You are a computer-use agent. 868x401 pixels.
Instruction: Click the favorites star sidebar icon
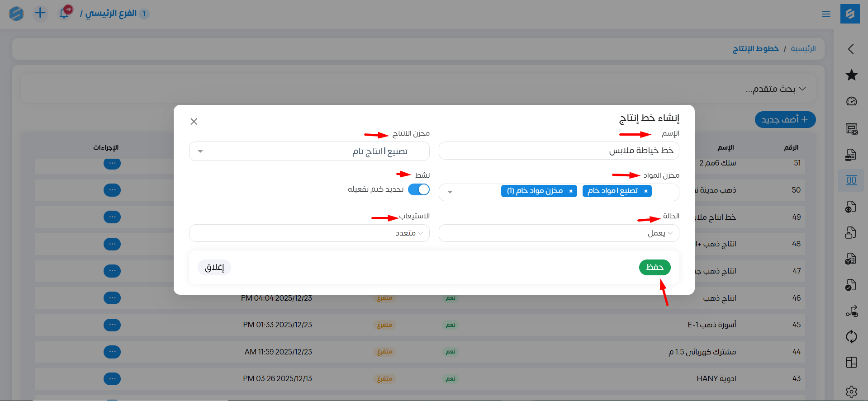coord(851,75)
